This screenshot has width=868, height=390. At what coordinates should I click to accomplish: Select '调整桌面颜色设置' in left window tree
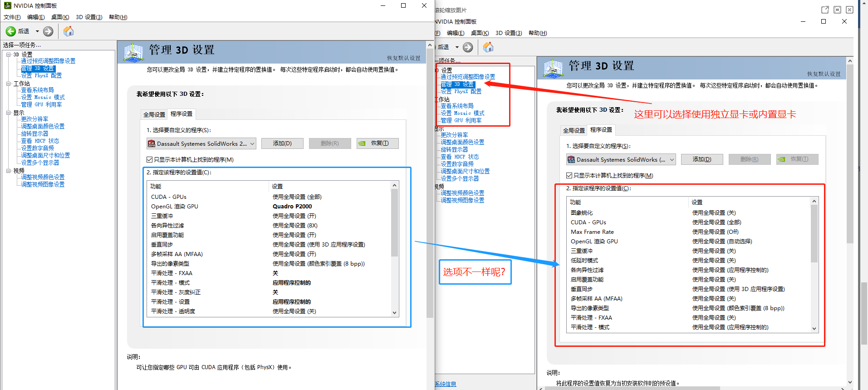click(43, 126)
